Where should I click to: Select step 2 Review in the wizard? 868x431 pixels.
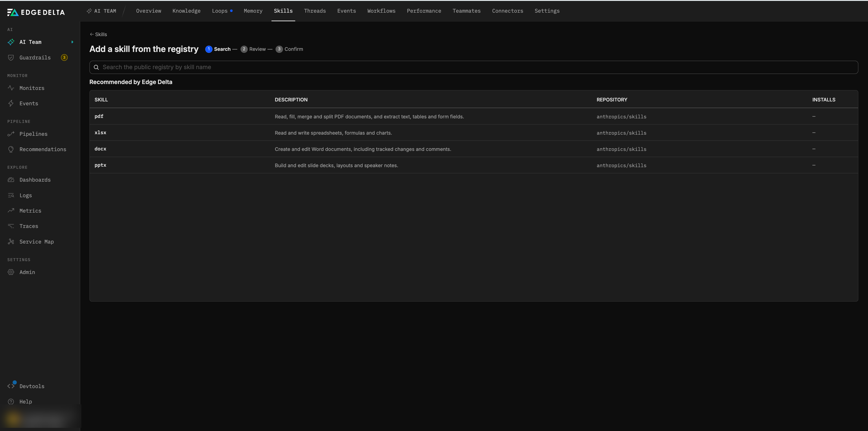point(253,49)
